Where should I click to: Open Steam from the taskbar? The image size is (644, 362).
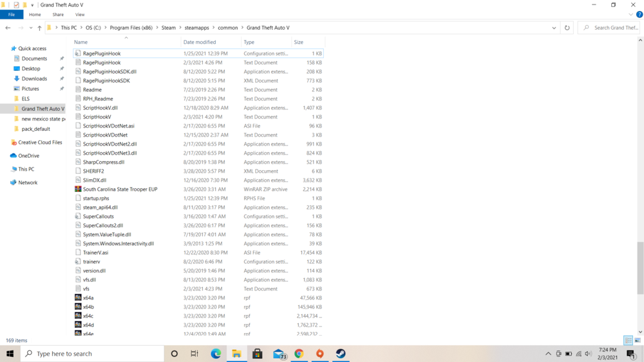coord(341,354)
